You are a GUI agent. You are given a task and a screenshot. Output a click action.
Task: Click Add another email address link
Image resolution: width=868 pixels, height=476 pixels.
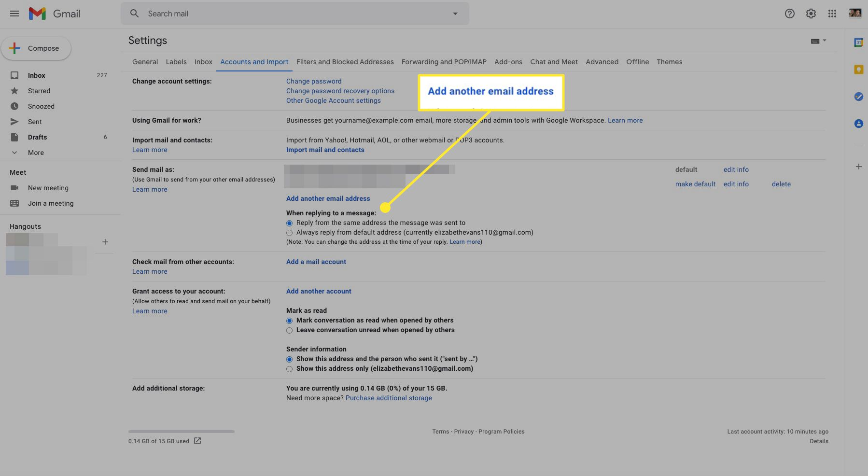coord(328,198)
